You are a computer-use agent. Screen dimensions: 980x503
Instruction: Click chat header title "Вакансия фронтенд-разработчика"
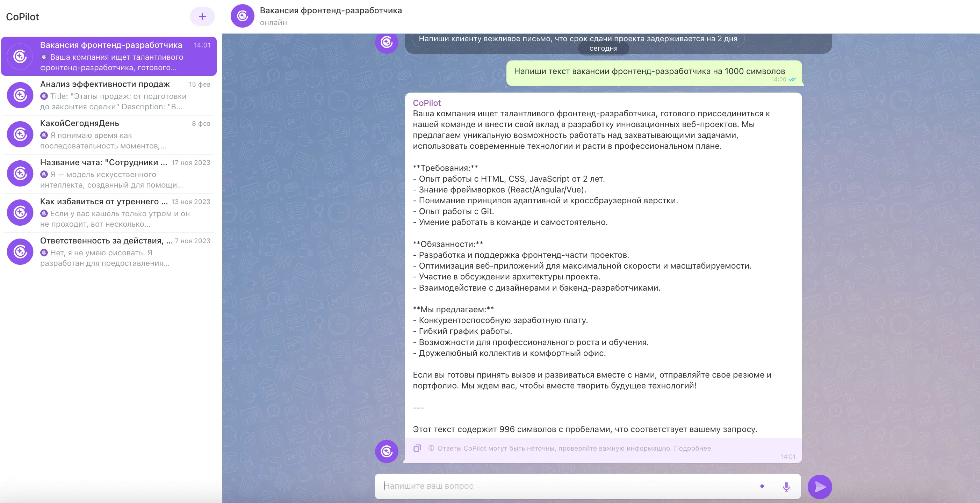tap(331, 10)
